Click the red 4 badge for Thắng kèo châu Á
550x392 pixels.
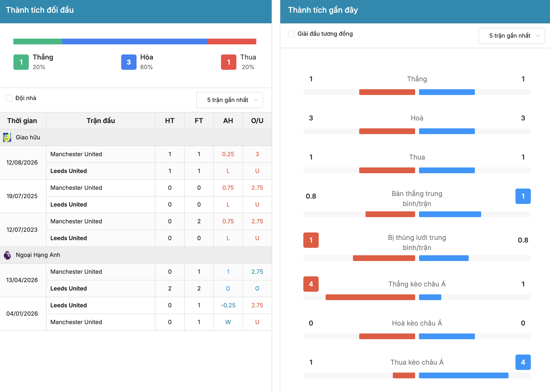tap(311, 284)
